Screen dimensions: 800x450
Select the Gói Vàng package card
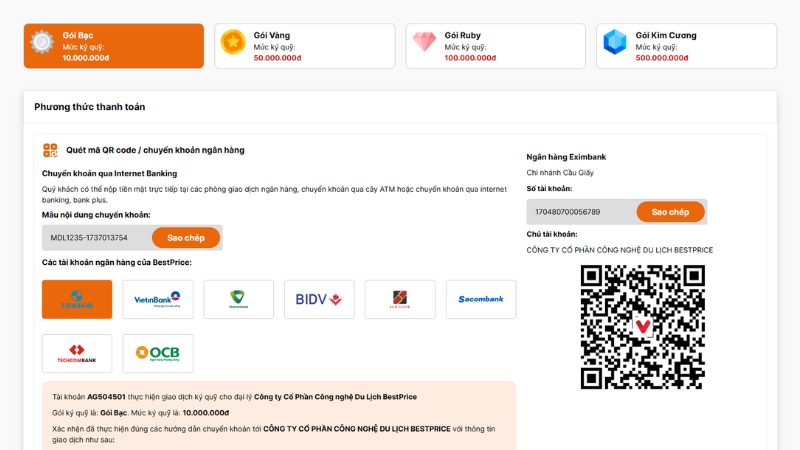point(305,46)
